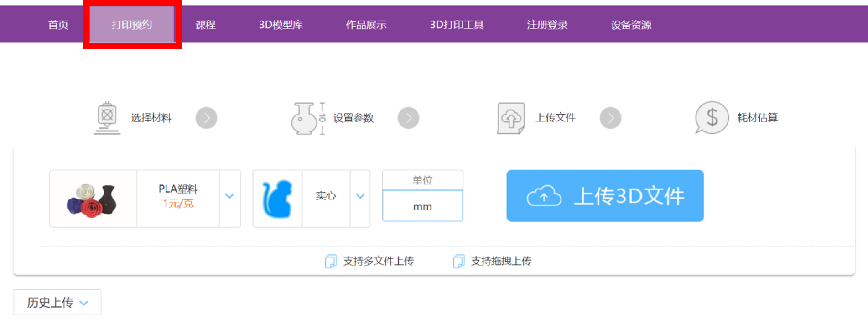The height and width of the screenshot is (320, 868).
Task: Click the 耗材估算 dollar bubble icon
Action: pos(712,117)
